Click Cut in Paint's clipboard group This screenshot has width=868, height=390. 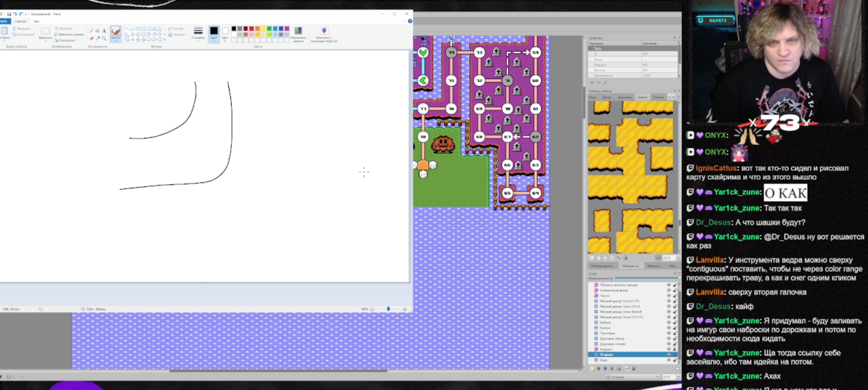(x=22, y=29)
